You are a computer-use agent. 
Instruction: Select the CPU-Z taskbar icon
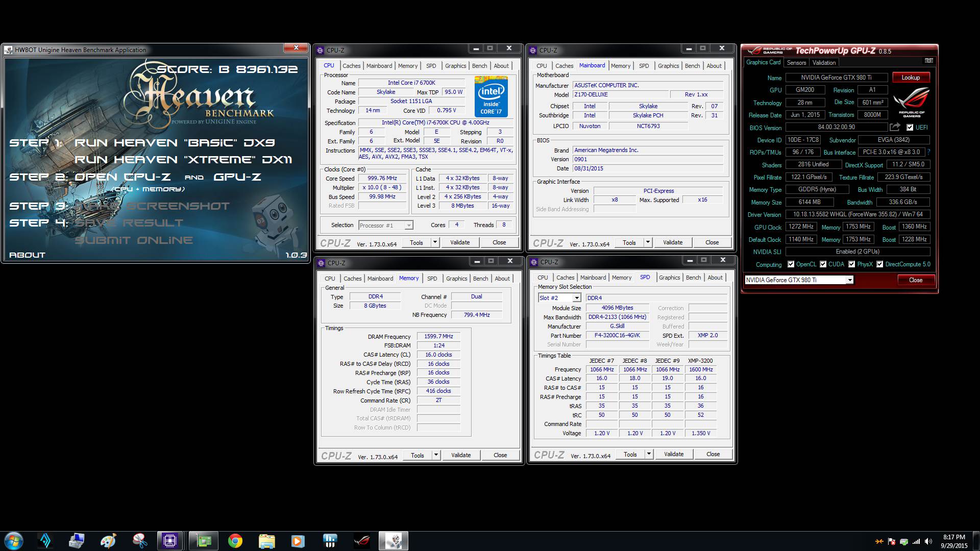170,541
